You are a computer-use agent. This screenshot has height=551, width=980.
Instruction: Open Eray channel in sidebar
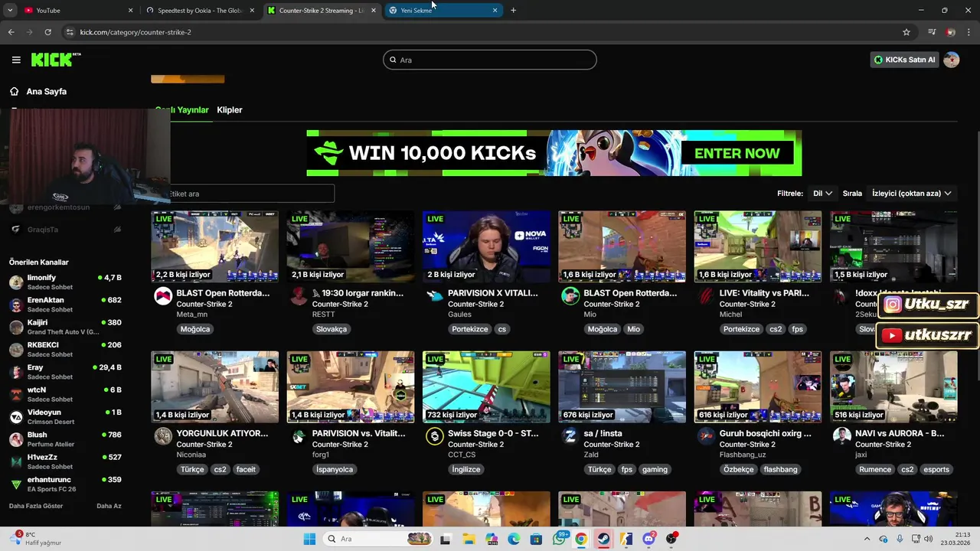(65, 372)
